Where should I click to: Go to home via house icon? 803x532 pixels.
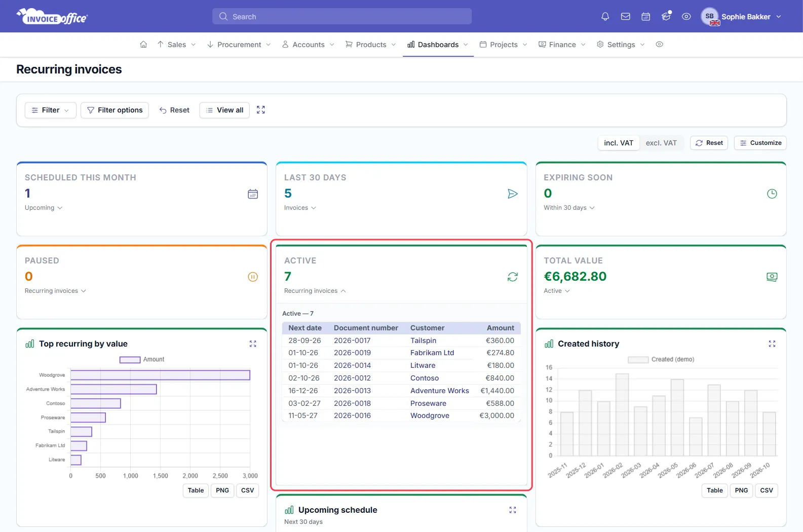click(143, 45)
